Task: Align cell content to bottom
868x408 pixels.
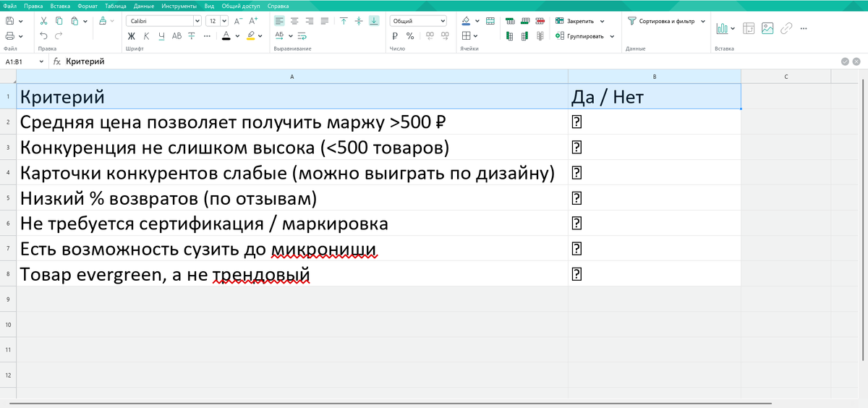Action: [373, 21]
